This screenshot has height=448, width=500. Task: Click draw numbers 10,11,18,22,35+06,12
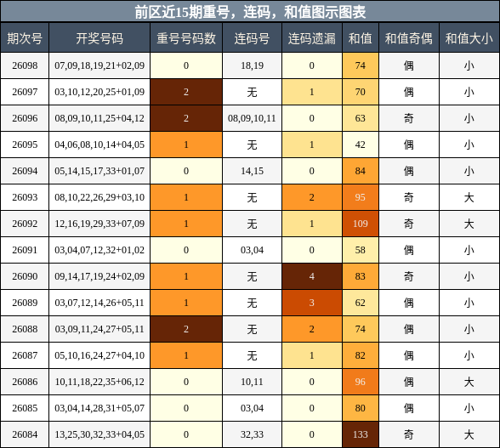click(99, 382)
